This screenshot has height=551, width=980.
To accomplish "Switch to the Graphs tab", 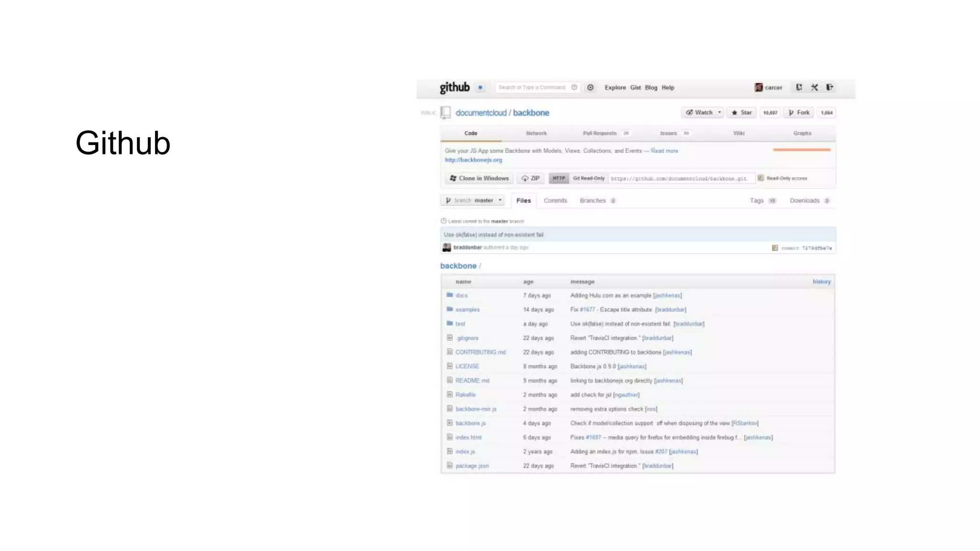I will coord(802,133).
